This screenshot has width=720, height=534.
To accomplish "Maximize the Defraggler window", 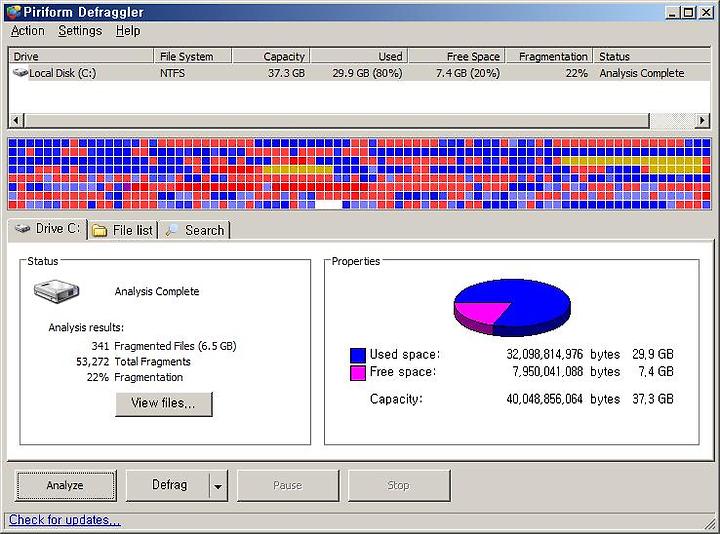I will tap(689, 12).
